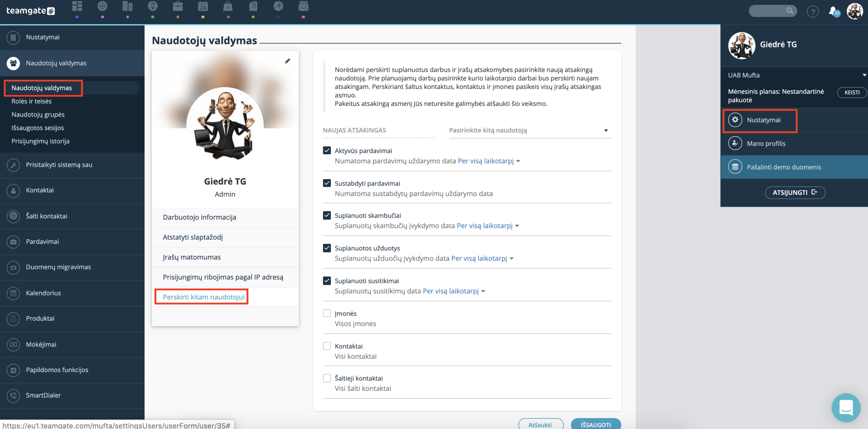868x429 pixels.
Task: Check the Šaltieji kontaktai checkbox
Action: (x=327, y=378)
